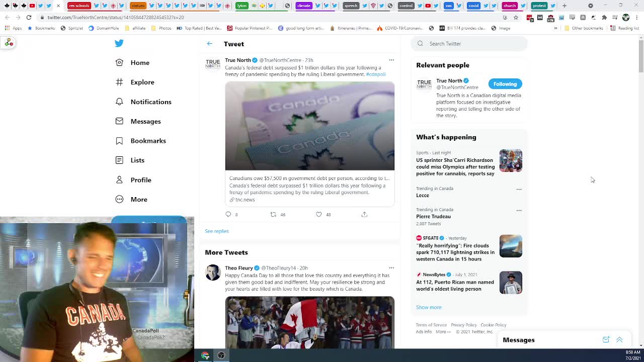
Task: Open Profile in sidebar
Action: click(x=133, y=180)
